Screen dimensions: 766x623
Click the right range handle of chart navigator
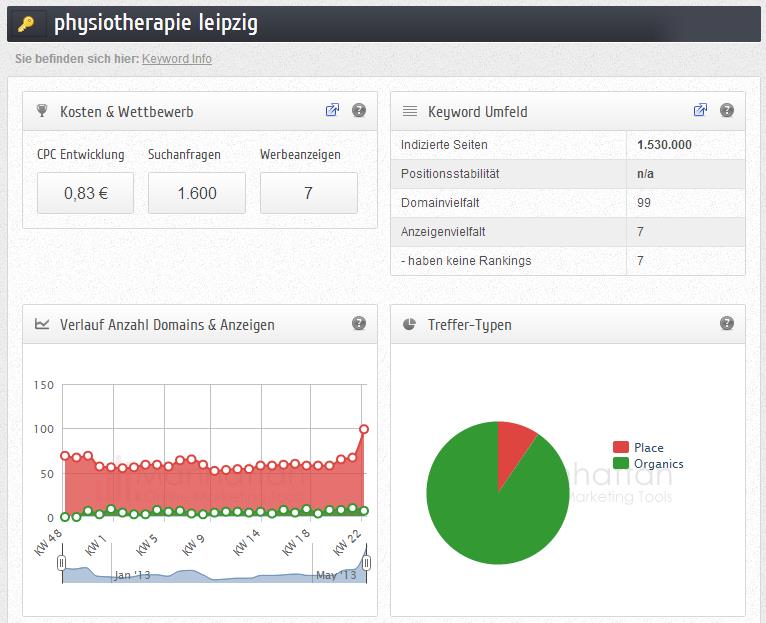[366, 563]
